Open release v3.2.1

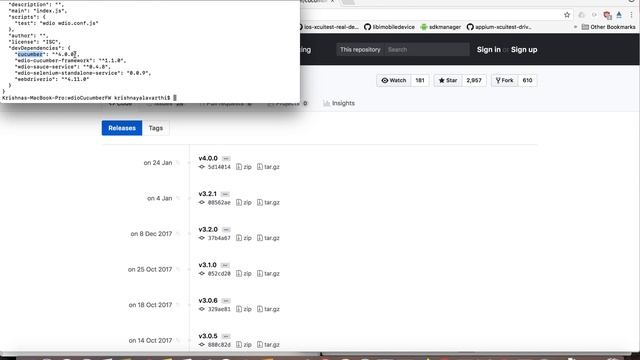click(207, 194)
